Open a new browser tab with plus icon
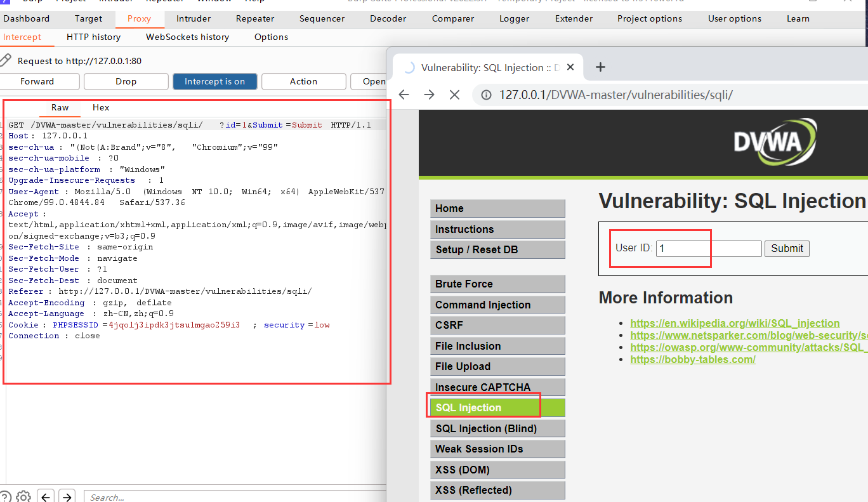 click(x=600, y=67)
